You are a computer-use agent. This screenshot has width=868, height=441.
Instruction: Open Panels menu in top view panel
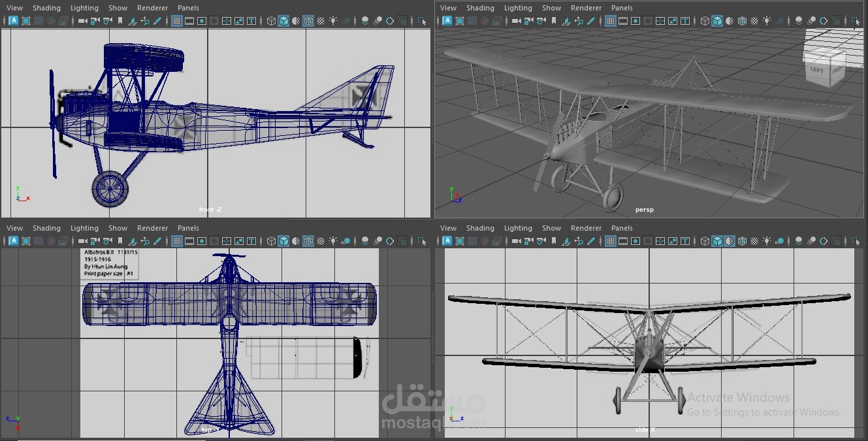point(188,228)
